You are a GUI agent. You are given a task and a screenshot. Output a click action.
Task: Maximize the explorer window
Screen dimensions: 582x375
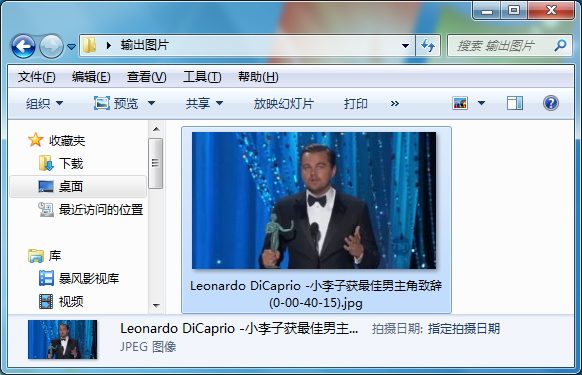tap(514, 11)
